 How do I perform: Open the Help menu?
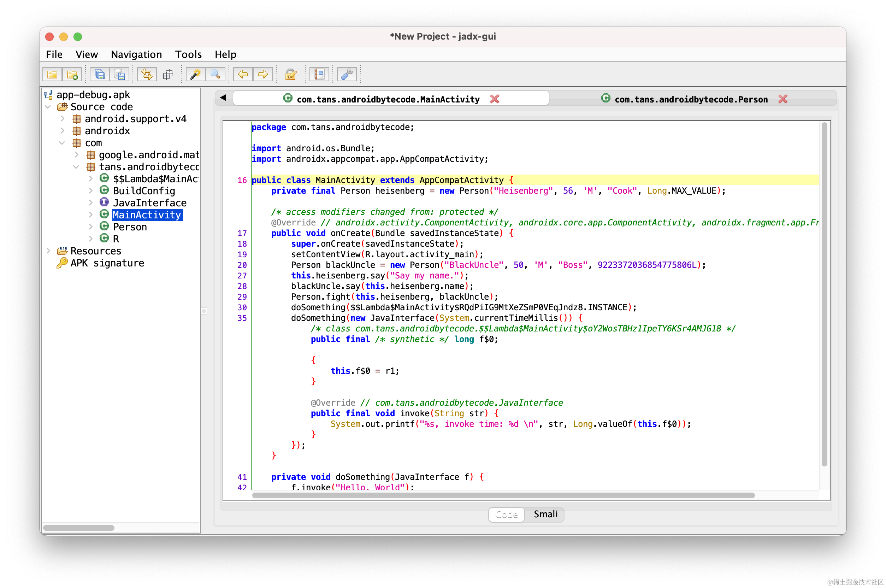(x=225, y=54)
